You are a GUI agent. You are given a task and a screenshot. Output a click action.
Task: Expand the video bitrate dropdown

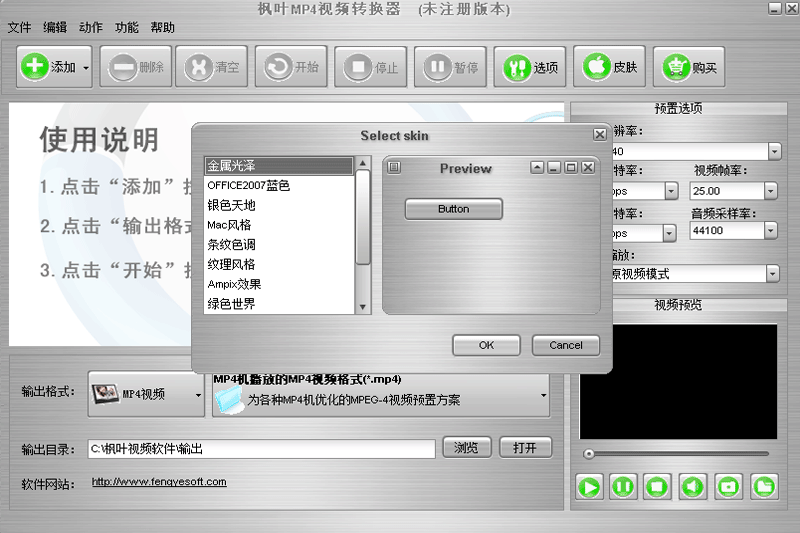click(x=671, y=191)
